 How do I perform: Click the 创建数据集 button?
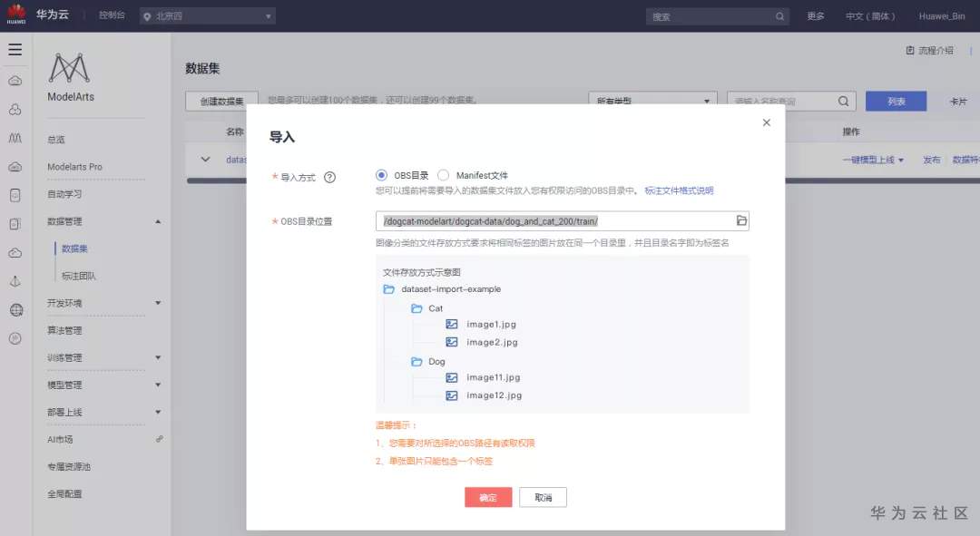point(222,102)
